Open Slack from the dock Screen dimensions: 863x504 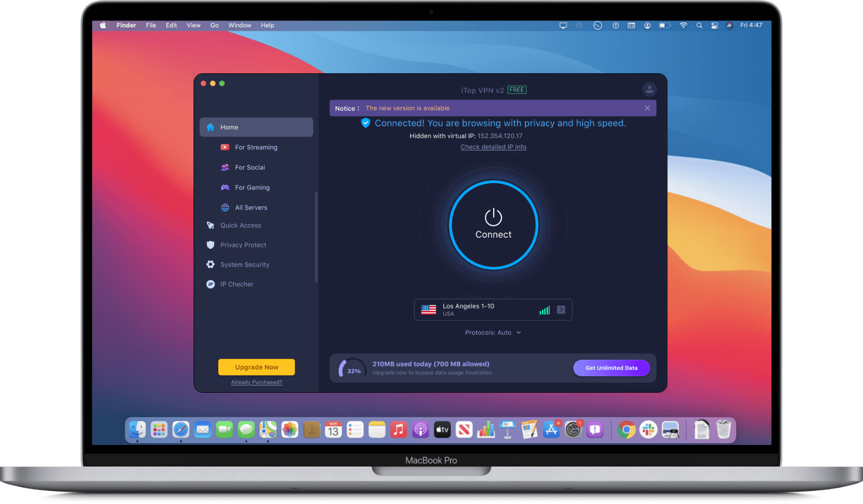(648, 430)
